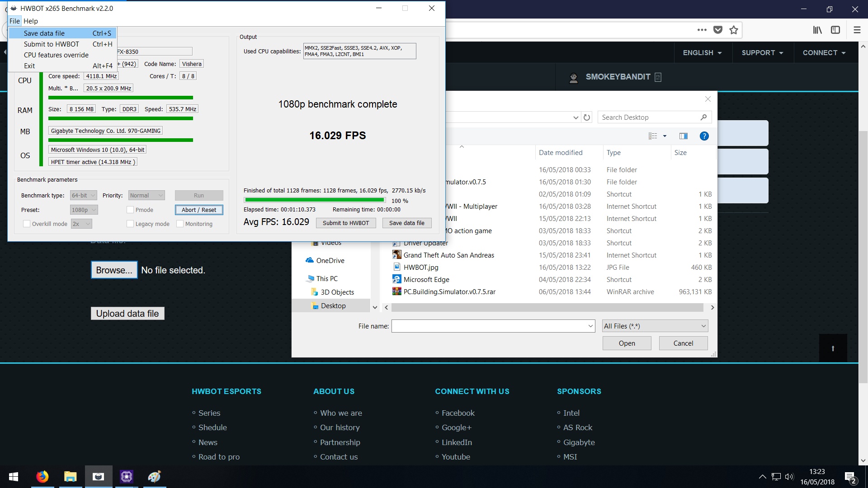Click the file dialog help icon
868x488 pixels.
(x=704, y=136)
